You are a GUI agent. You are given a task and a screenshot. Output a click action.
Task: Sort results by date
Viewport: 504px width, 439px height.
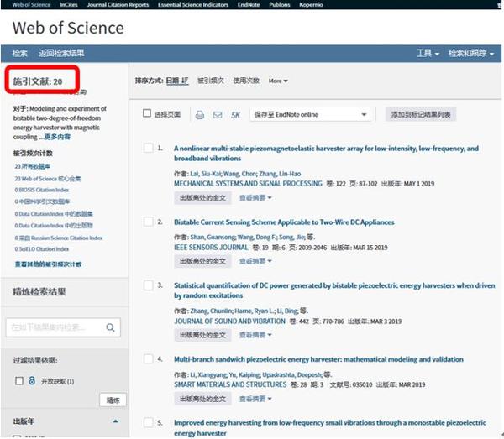[x=176, y=81]
